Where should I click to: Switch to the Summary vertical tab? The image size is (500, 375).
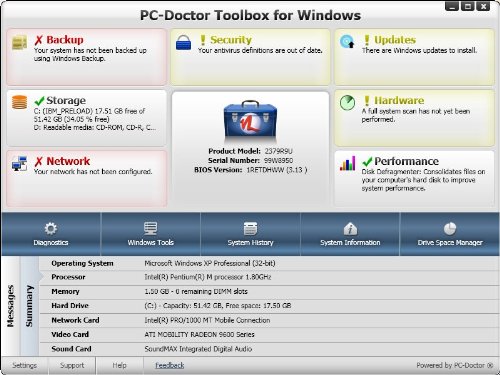[29, 306]
